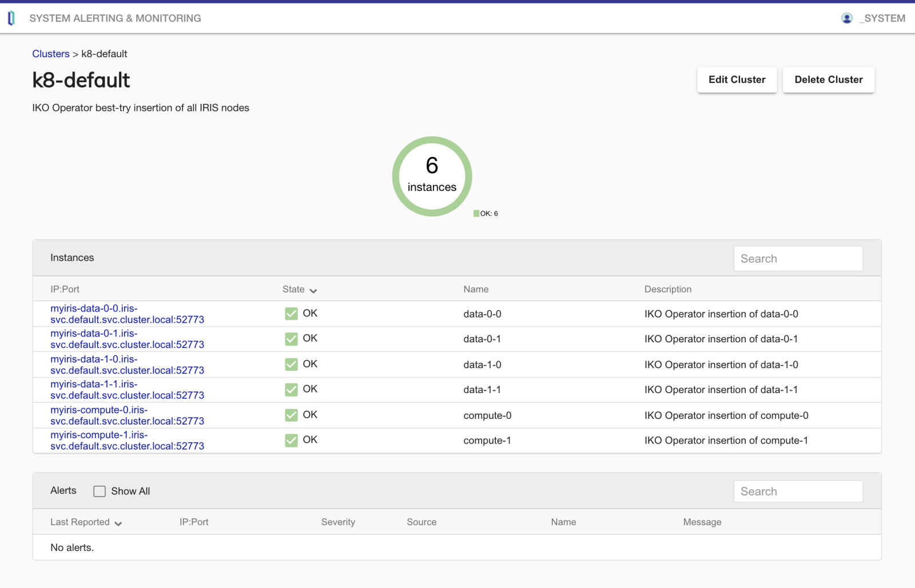Click the green OK check icon for data-1-1
Viewport: 915px width, 588px height.
pyautogui.click(x=291, y=390)
